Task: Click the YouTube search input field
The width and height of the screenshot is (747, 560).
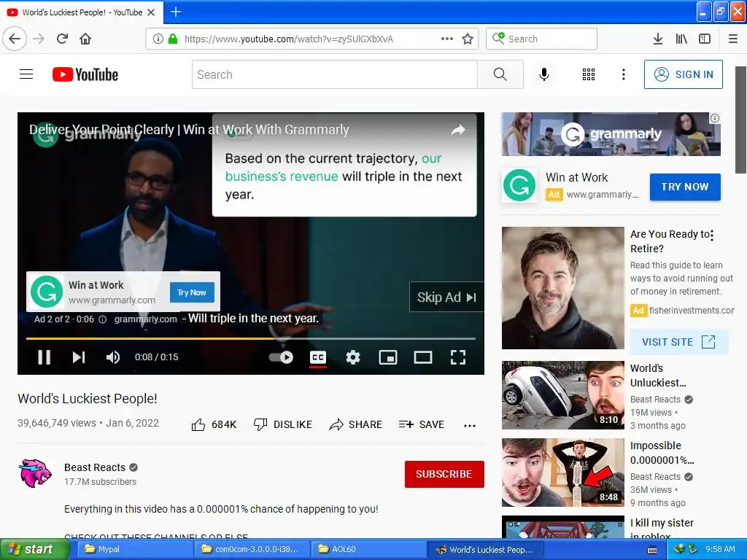Action: tap(334, 74)
